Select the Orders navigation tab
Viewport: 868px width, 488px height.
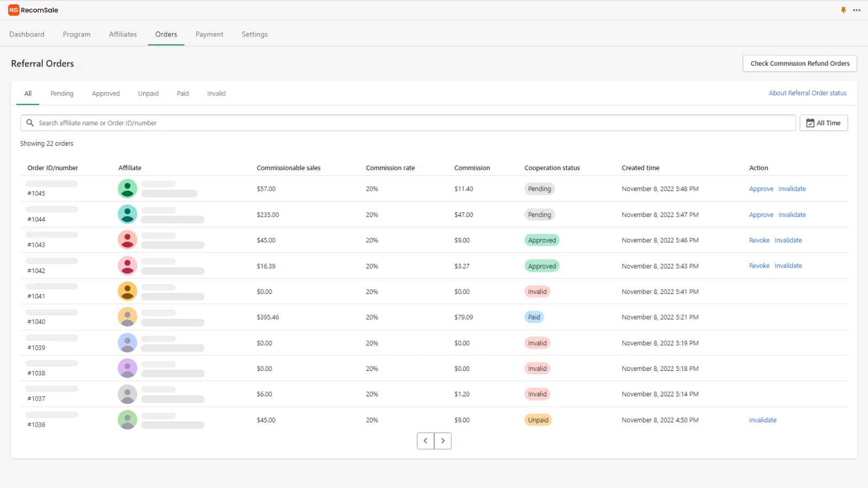(x=166, y=34)
